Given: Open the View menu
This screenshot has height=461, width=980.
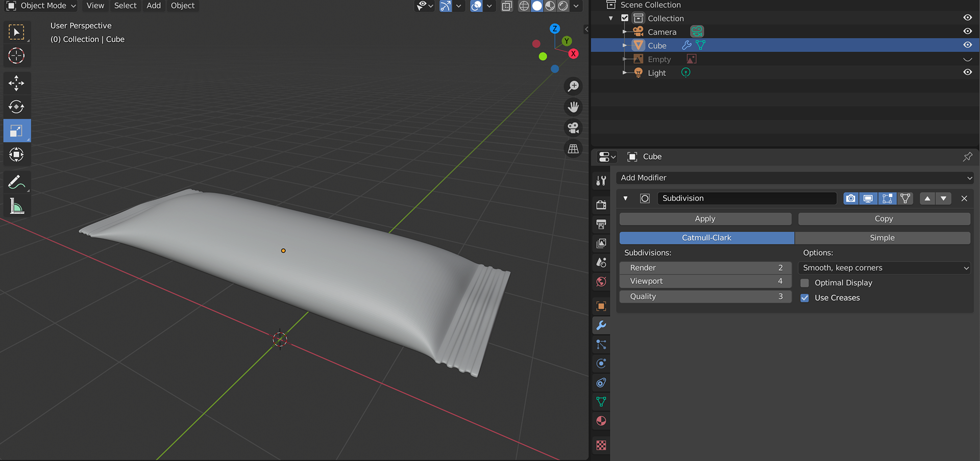Looking at the screenshot, I should 95,6.
